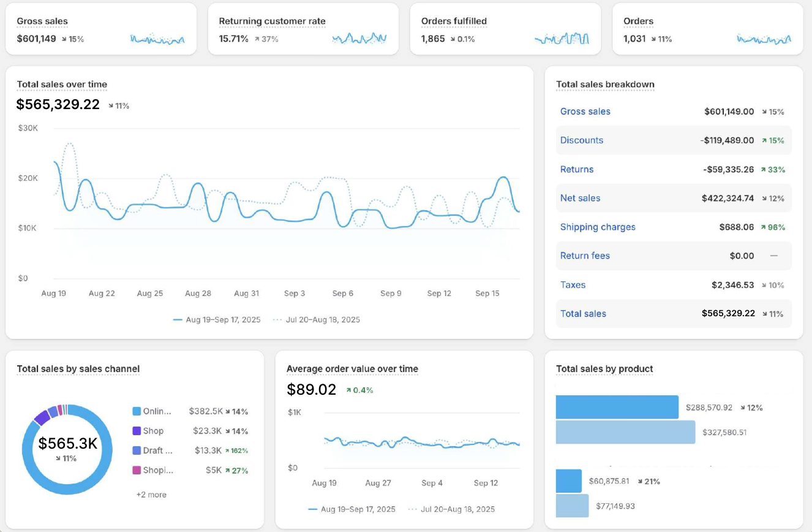Open the Total sales over time title
This screenshot has height=532, width=812.
(x=62, y=85)
